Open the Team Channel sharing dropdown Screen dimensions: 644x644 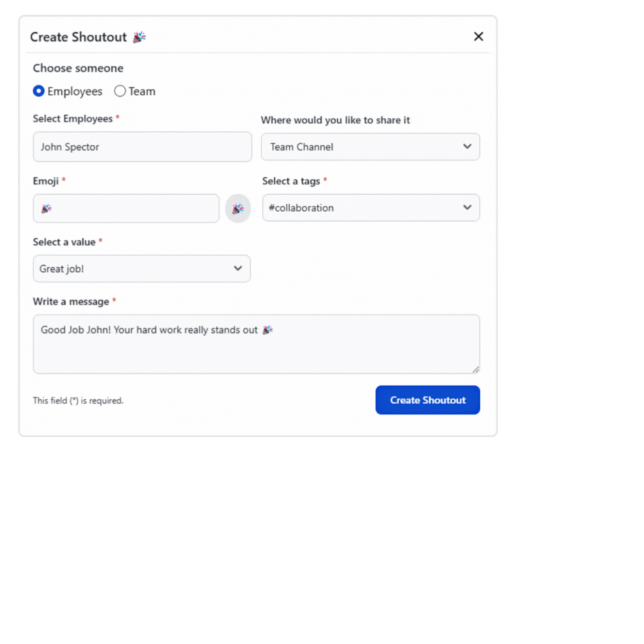(x=363, y=147)
